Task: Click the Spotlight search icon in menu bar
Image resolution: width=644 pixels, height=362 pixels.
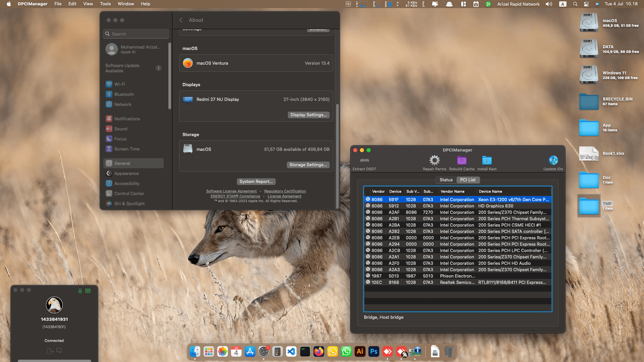Action: (575, 4)
